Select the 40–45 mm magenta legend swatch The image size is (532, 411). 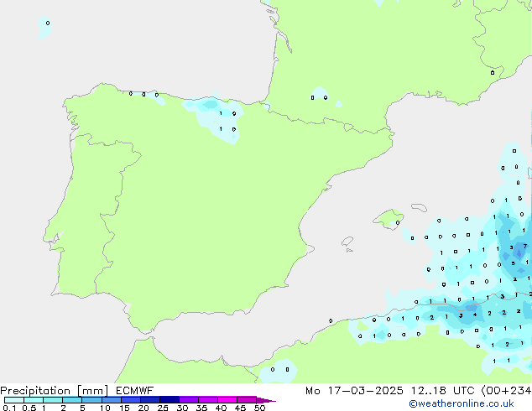click(227, 400)
